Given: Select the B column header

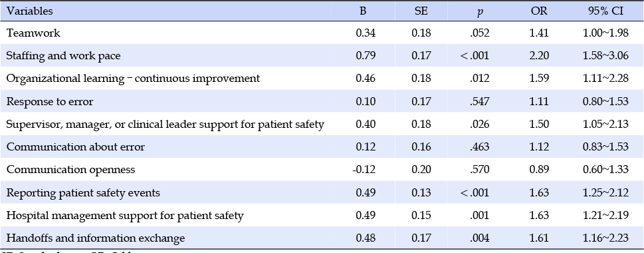Looking at the screenshot, I should coord(363,11).
